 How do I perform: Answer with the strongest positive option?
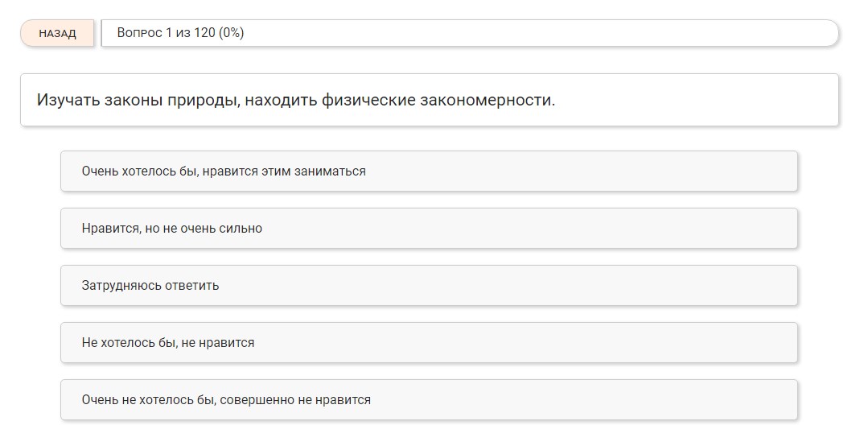(x=429, y=171)
